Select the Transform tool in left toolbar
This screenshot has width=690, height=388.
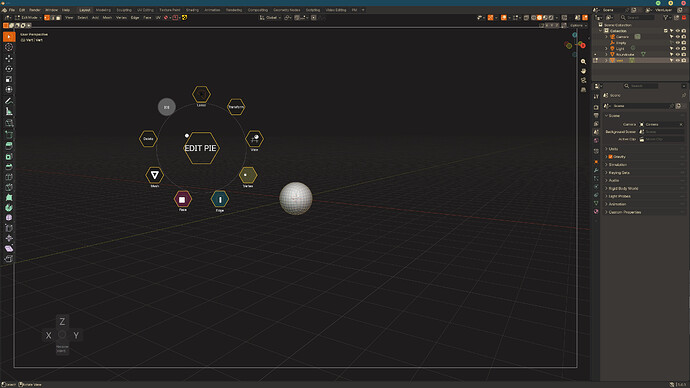(9, 89)
